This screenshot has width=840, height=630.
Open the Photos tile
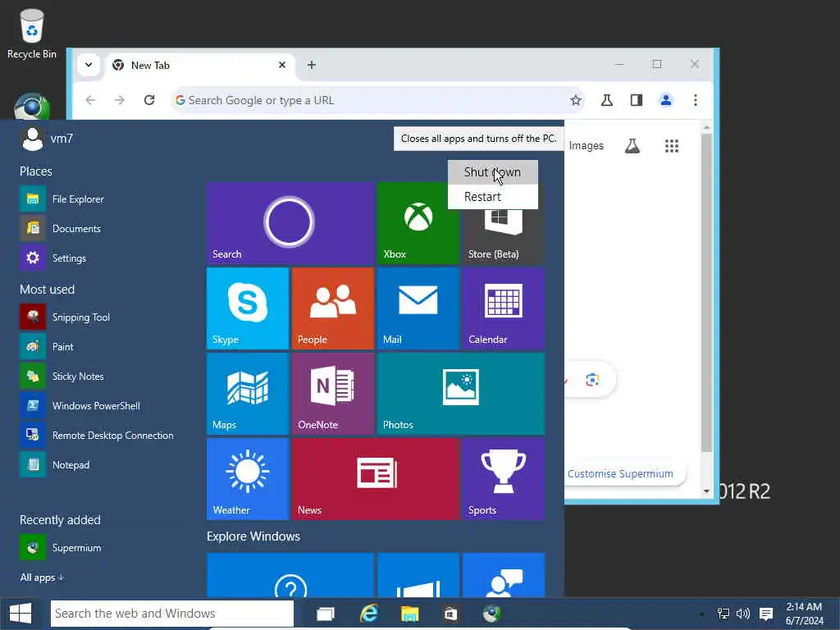pyautogui.click(x=461, y=394)
